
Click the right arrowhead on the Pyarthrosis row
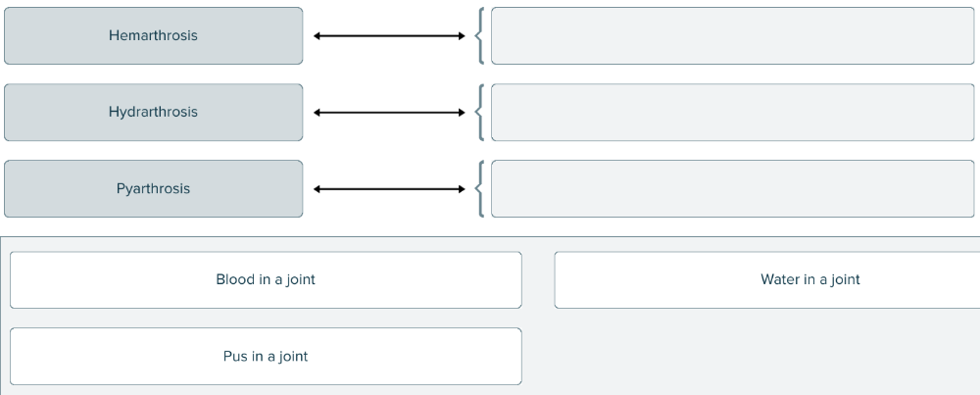[x=461, y=189]
